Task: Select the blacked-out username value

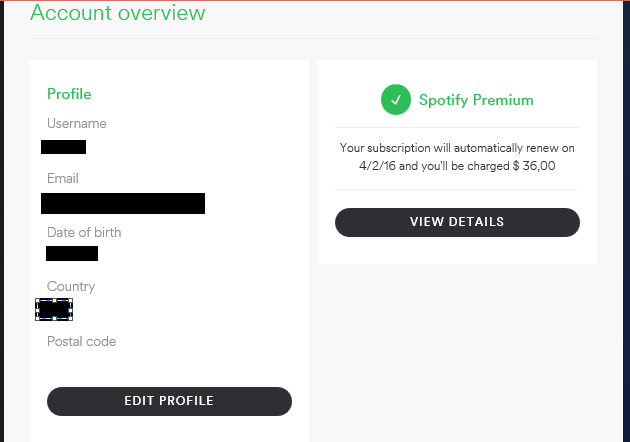Action: pos(63,147)
